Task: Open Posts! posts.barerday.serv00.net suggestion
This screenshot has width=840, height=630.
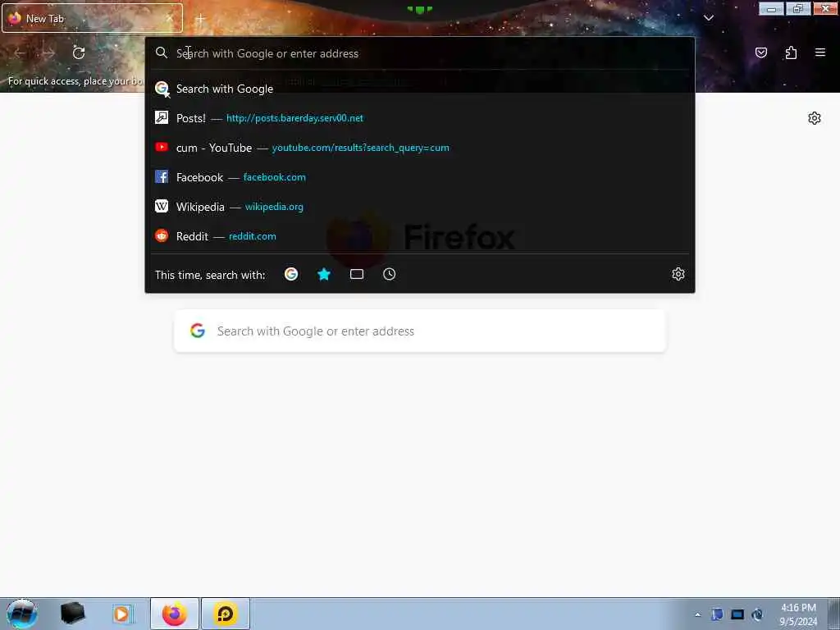Action: (x=420, y=118)
